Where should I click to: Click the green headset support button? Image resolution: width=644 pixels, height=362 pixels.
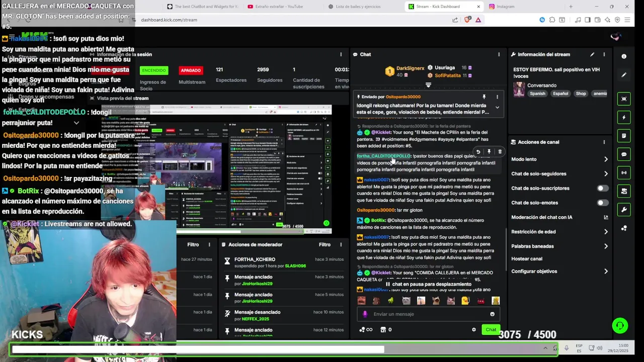coord(620,326)
